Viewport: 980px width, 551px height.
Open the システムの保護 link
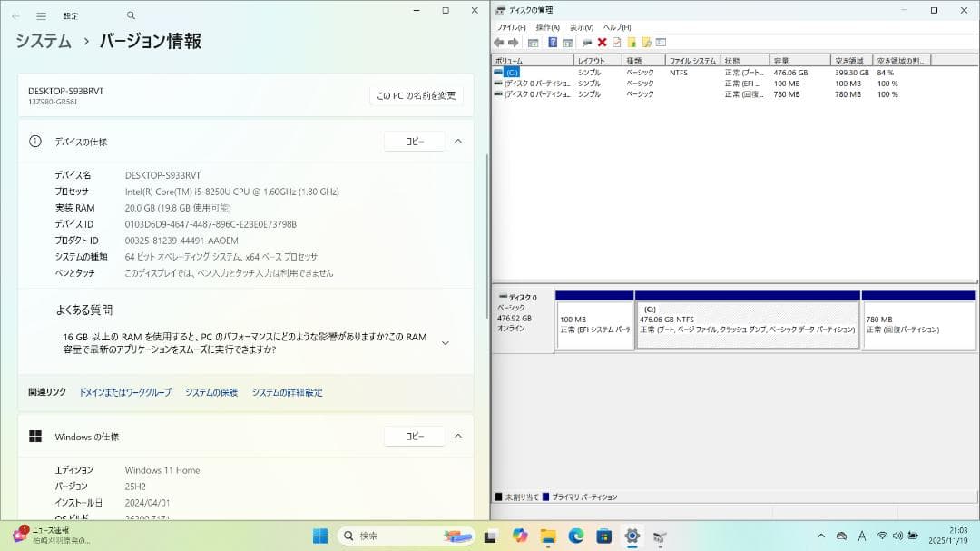point(211,391)
